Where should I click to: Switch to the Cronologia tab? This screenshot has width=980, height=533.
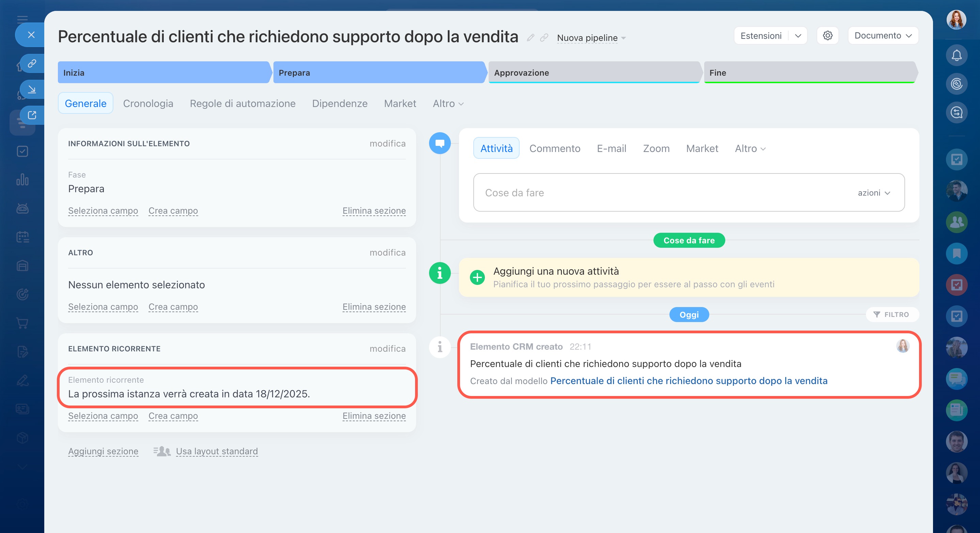pos(148,103)
